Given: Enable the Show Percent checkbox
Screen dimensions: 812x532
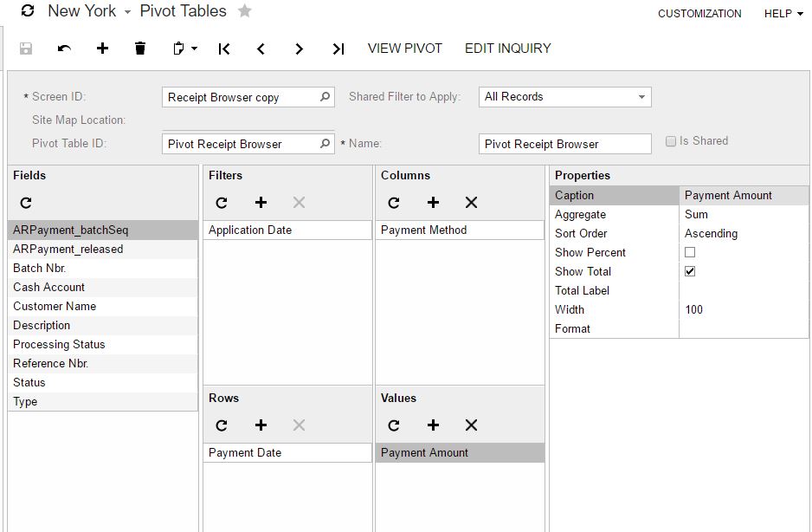Looking at the screenshot, I should pyautogui.click(x=690, y=252).
